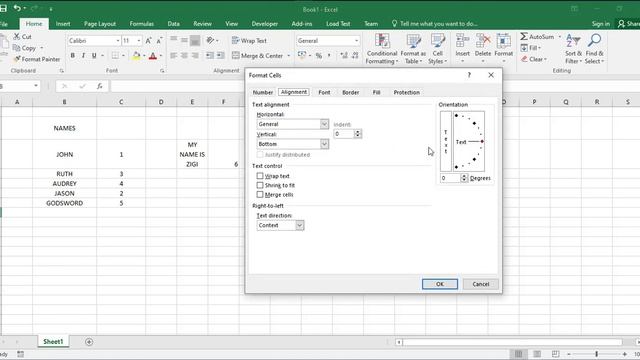Align text left in ribbon
Screen dimensions: 640x360
tap(173, 56)
